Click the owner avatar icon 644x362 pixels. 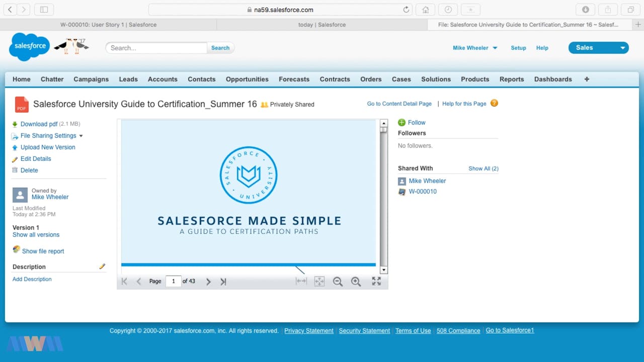pyautogui.click(x=20, y=195)
